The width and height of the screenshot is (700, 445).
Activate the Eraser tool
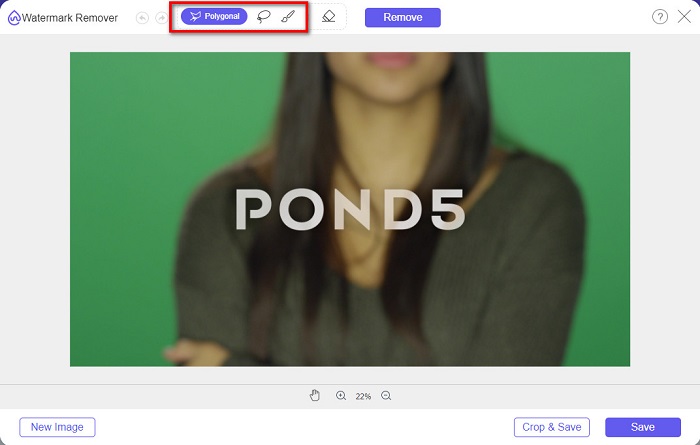pyautogui.click(x=329, y=17)
